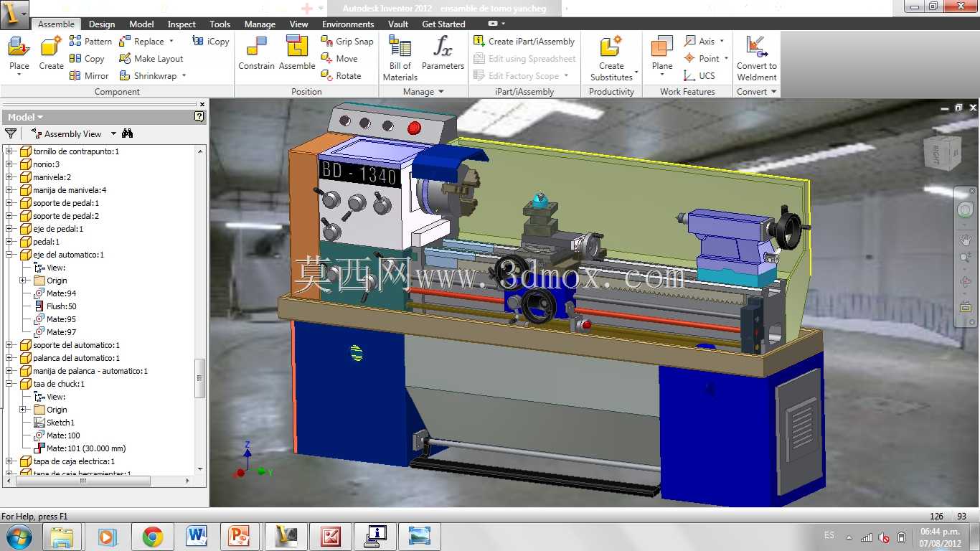Open Google Chrome from the taskbar
The image size is (980, 551).
(152, 536)
